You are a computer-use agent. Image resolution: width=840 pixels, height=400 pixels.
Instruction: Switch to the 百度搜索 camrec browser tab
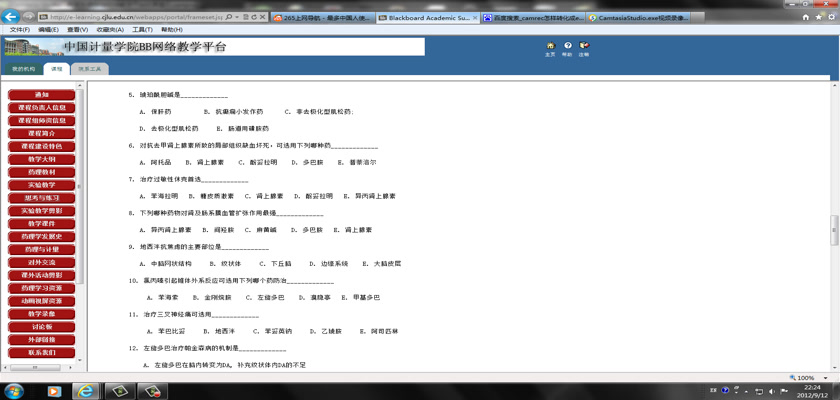[x=532, y=18]
